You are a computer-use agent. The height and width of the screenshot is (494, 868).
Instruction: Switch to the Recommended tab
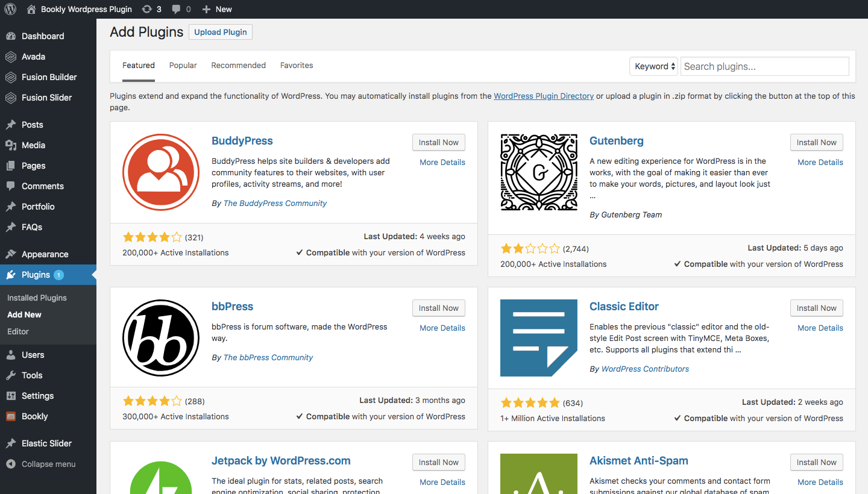point(238,65)
